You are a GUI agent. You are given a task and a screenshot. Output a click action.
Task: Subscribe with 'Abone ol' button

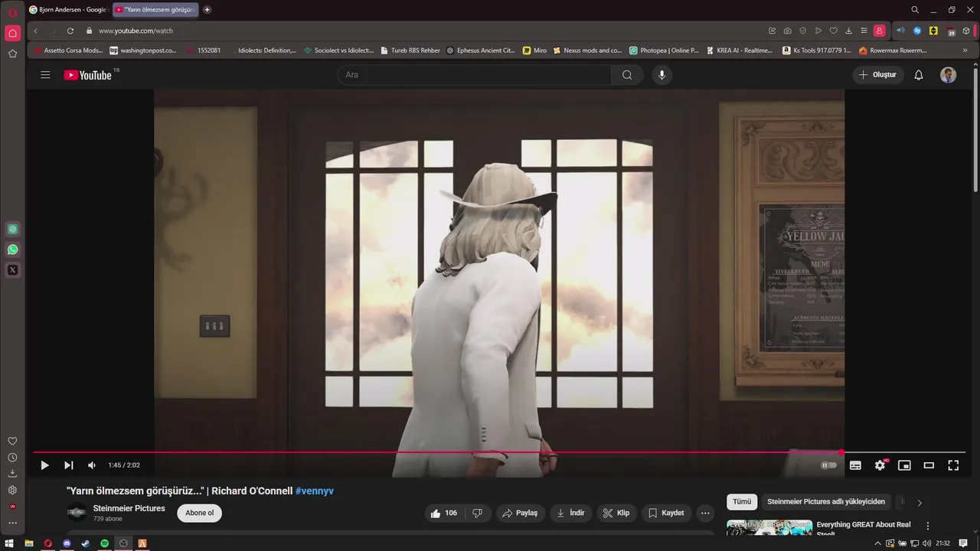(200, 513)
